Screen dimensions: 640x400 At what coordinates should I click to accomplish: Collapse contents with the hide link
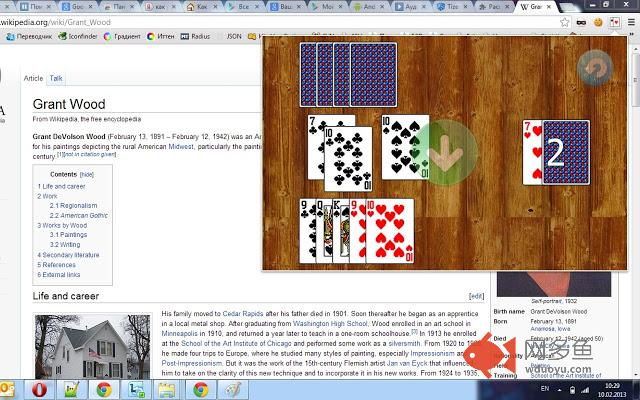tap(87, 175)
